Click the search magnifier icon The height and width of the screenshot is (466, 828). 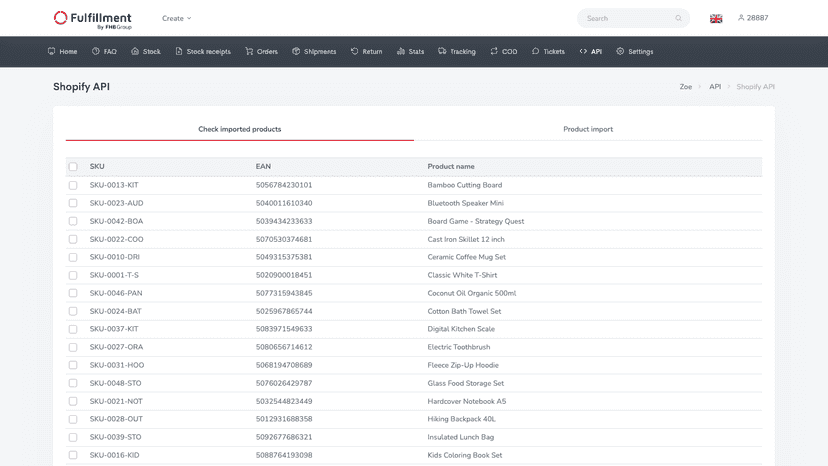(x=679, y=18)
